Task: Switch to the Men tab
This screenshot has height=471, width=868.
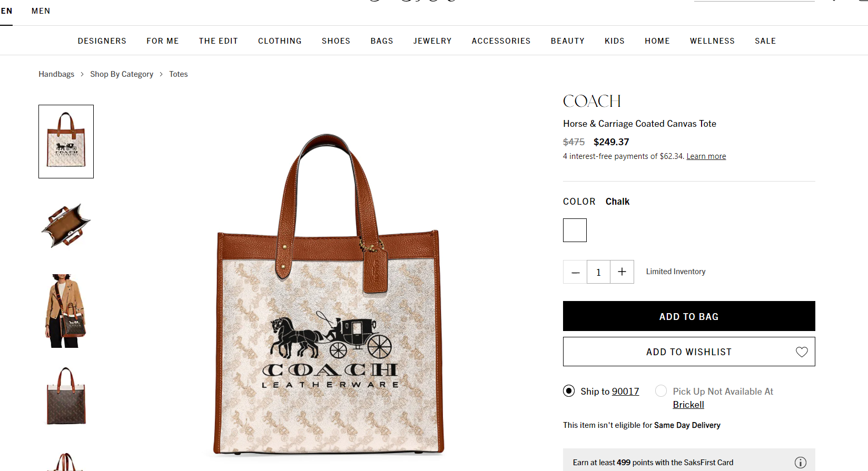Action: tap(41, 11)
